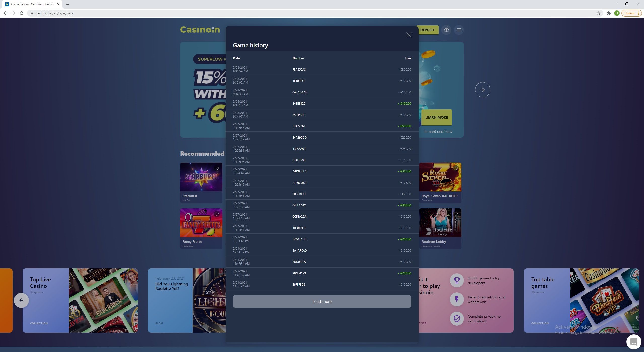Select bet number 045F1A8C
This screenshot has width=644, height=352.
click(x=299, y=205)
